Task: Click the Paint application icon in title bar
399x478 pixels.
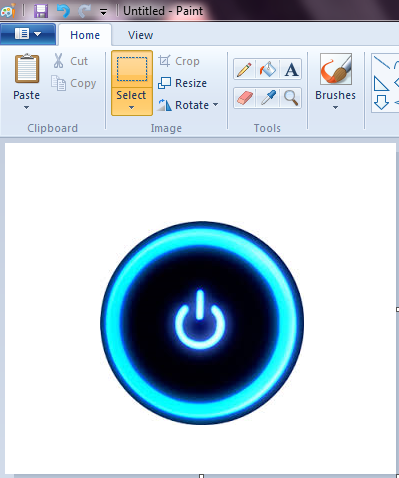Action: (x=7, y=11)
